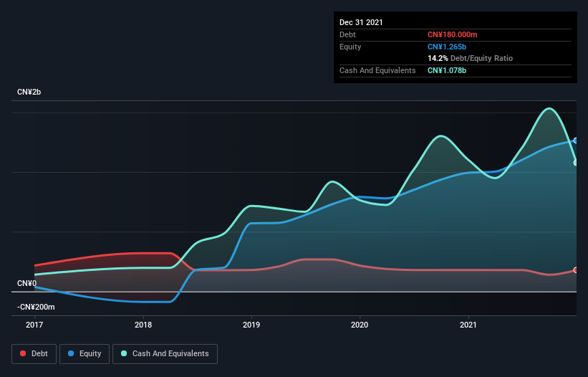Click the CN¥180.000m debt value

452,35
